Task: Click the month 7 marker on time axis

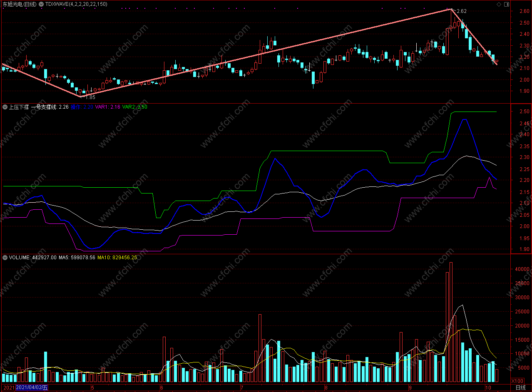Action: pyautogui.click(x=241, y=387)
